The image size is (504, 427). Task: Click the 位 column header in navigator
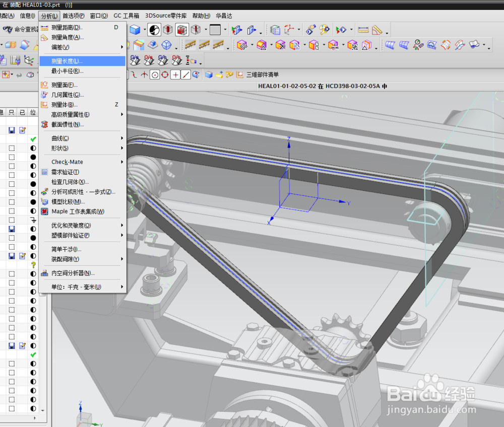coord(33,112)
